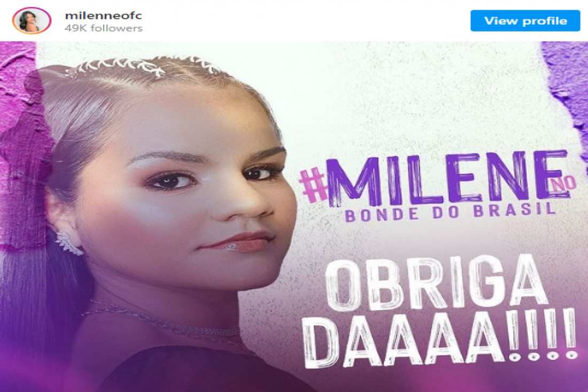Click the pink hash symbol before MILENE
Image resolution: width=588 pixels, height=392 pixels.
313,185
